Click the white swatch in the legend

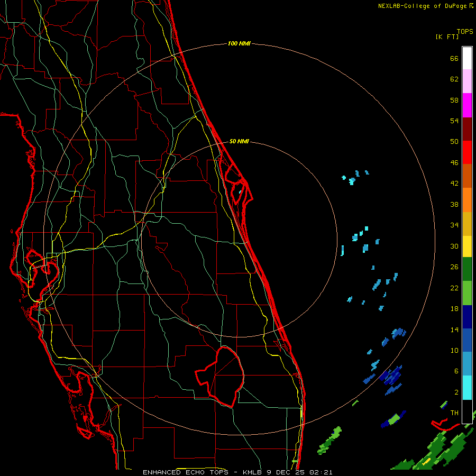click(x=467, y=58)
